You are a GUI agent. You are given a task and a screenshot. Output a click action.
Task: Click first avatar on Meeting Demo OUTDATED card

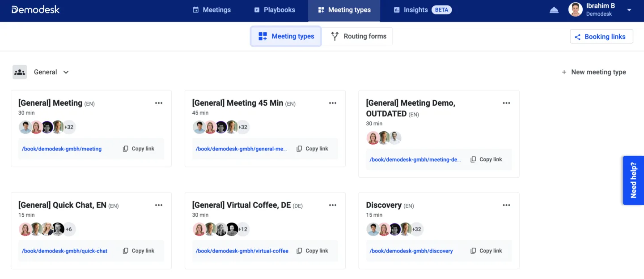pos(373,138)
